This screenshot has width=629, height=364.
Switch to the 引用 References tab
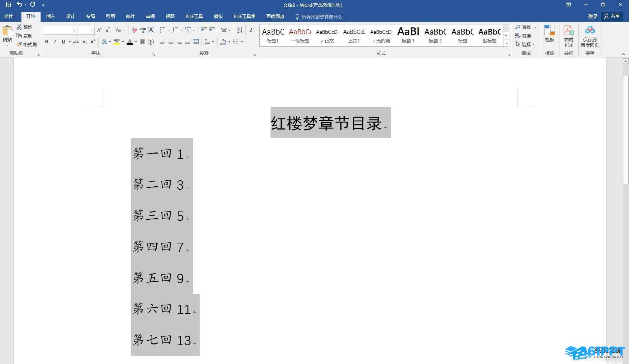[110, 17]
